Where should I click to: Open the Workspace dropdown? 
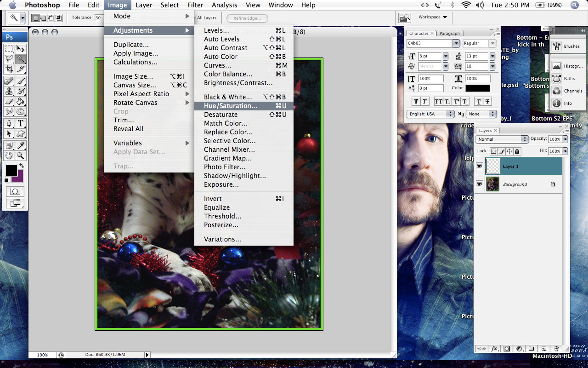[433, 17]
